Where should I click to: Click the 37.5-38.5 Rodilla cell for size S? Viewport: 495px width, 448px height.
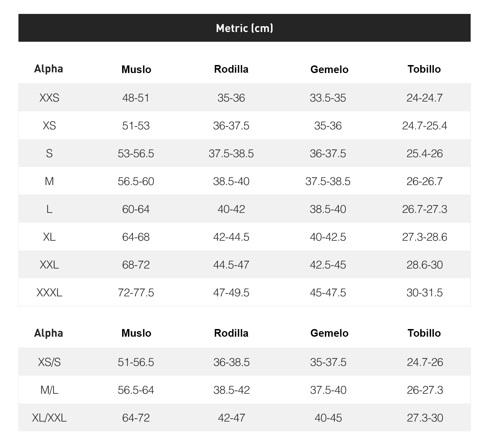tap(231, 153)
